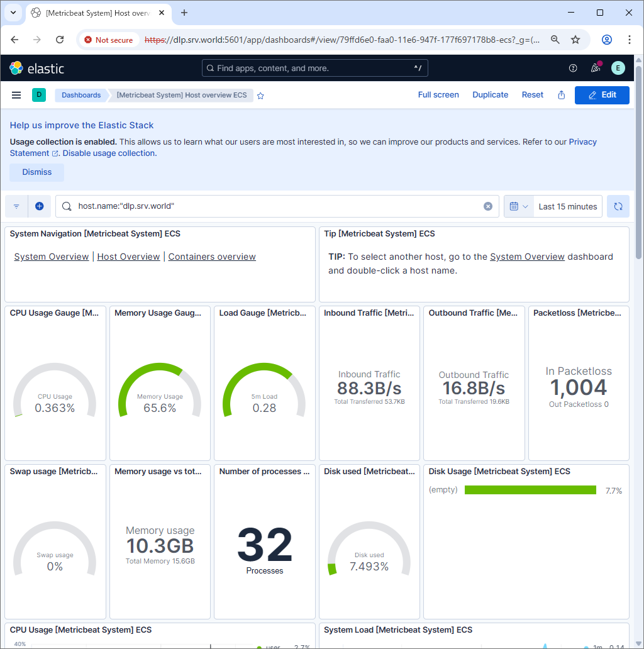This screenshot has width=644, height=649.
Task: Favorite this dashboard with star icon
Action: tap(260, 96)
